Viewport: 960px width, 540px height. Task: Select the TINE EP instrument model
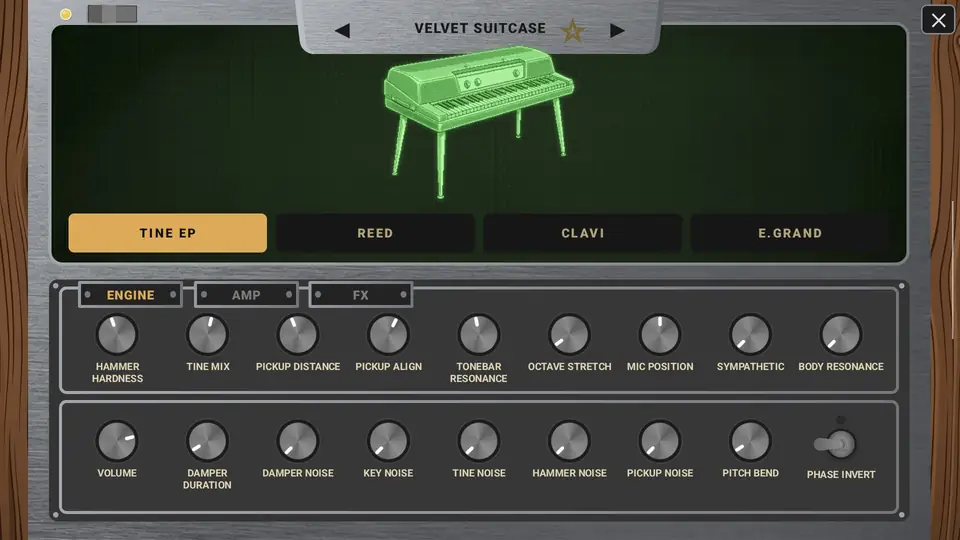click(168, 233)
